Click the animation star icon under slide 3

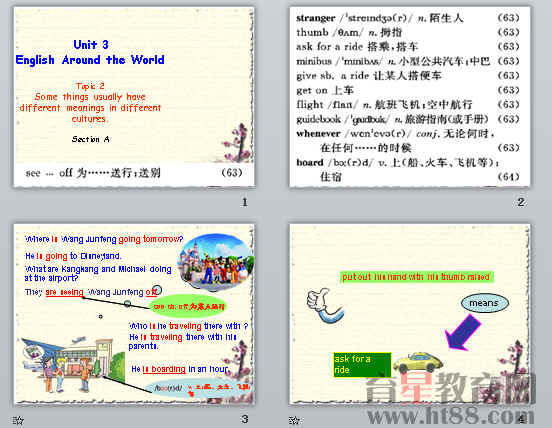click(18, 420)
